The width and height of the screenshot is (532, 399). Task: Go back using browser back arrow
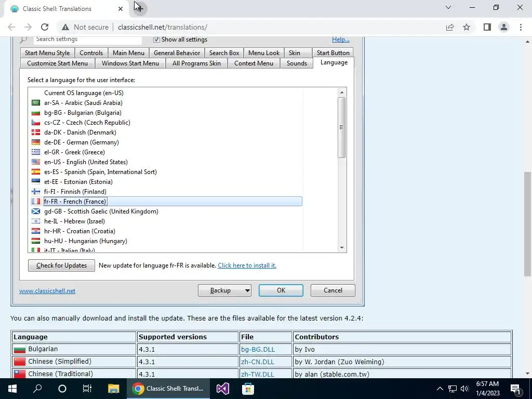click(x=11, y=27)
